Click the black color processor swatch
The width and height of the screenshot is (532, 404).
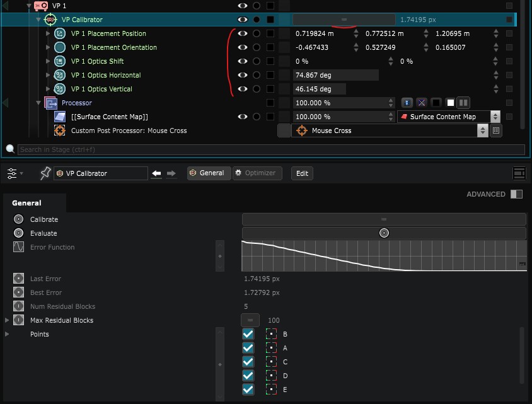click(x=436, y=103)
